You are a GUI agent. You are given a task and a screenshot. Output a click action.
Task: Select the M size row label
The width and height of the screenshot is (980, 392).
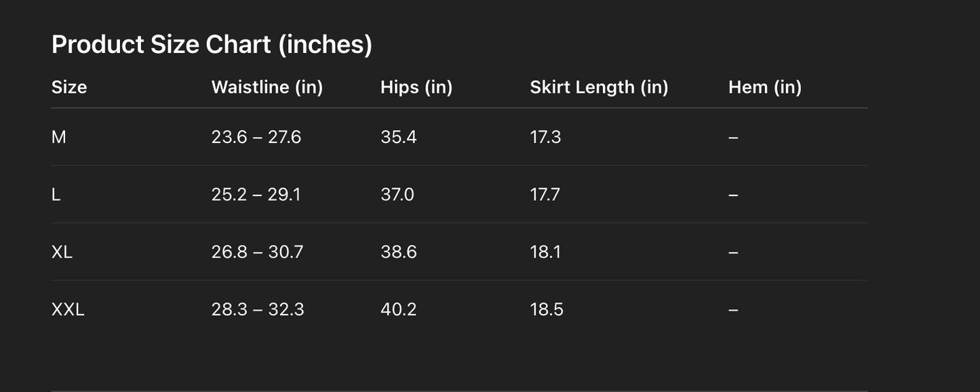point(59,137)
